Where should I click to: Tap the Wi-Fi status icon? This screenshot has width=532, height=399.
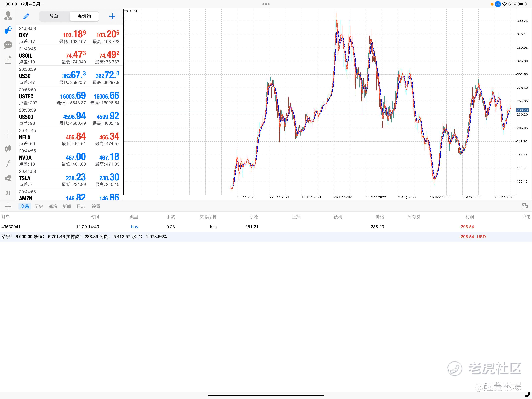[x=505, y=4]
